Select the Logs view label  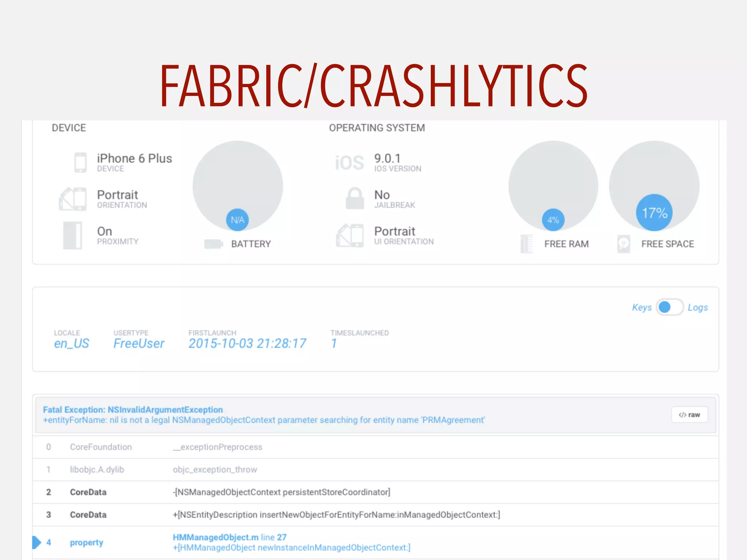click(698, 308)
